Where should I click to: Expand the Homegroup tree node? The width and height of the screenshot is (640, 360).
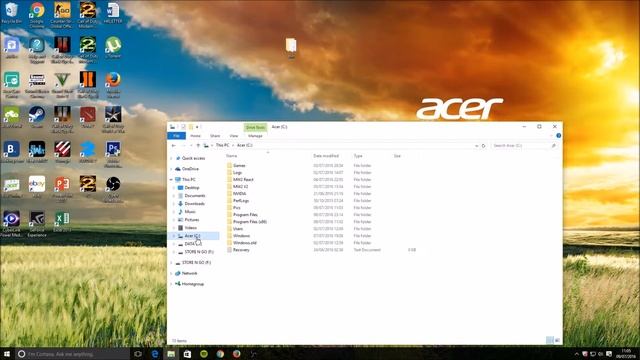[171, 284]
